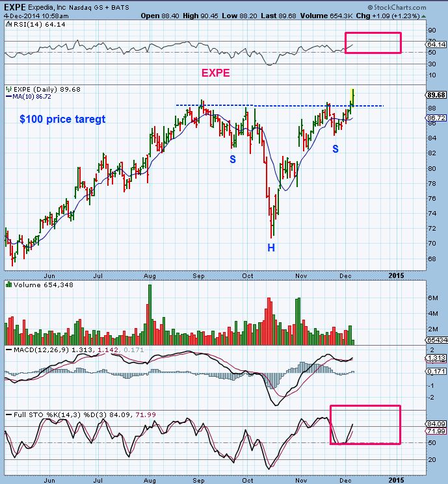
Task: Click the Full STO legend line marker
Action: click(8, 415)
